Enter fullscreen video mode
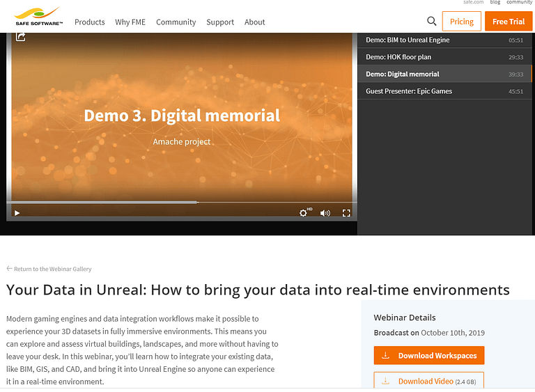535x392 pixels. [346, 213]
